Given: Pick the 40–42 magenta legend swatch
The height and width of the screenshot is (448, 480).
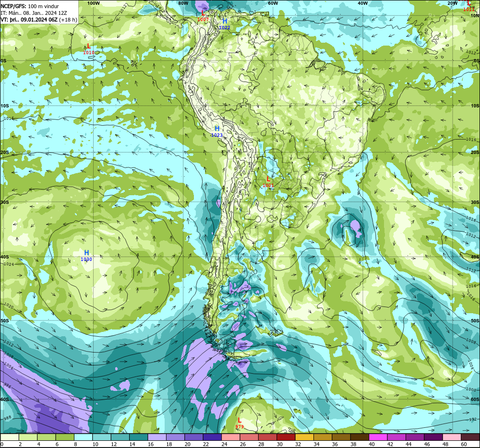Looking at the screenshot, I should [x=378, y=437].
